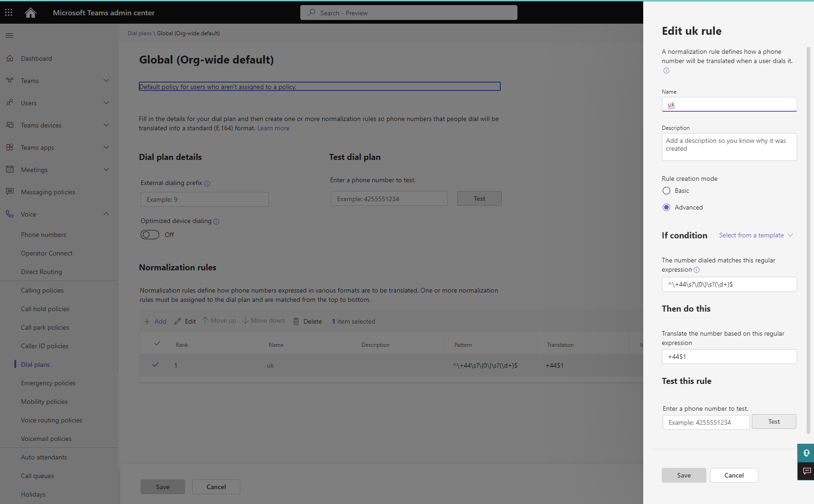Screen dimensions: 814x504
Task: Click the translation expression field +44$1
Action: 730,357
